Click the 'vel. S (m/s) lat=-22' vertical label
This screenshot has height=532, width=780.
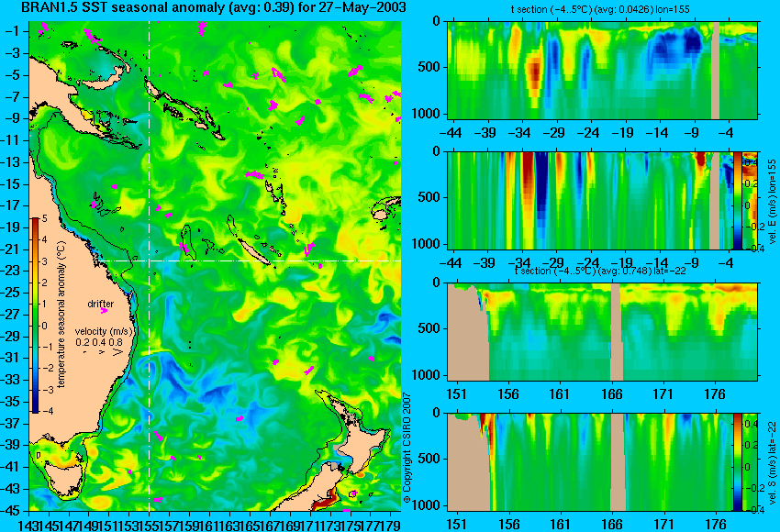tap(772, 462)
